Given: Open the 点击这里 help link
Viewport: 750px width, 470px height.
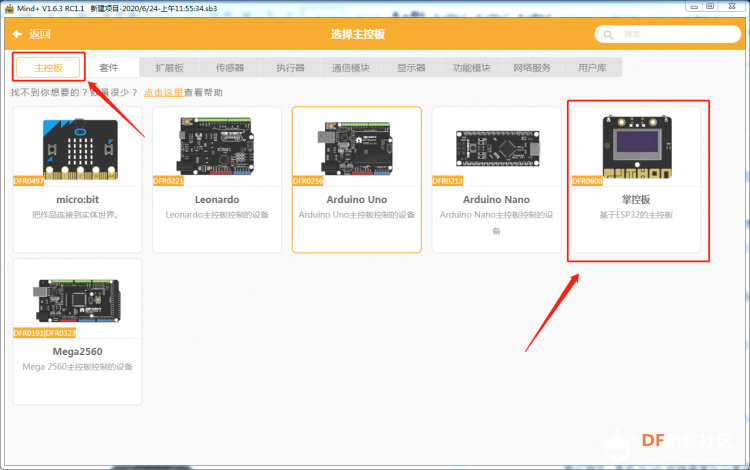Looking at the screenshot, I should click(163, 92).
